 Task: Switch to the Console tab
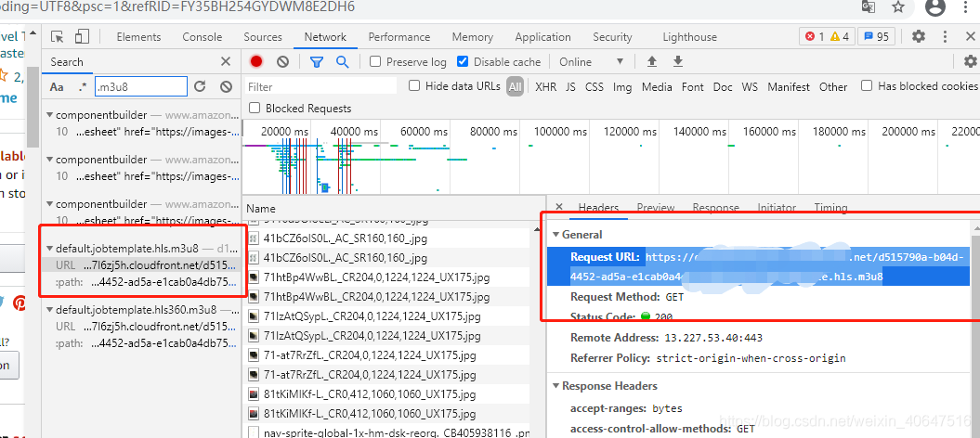point(203,37)
